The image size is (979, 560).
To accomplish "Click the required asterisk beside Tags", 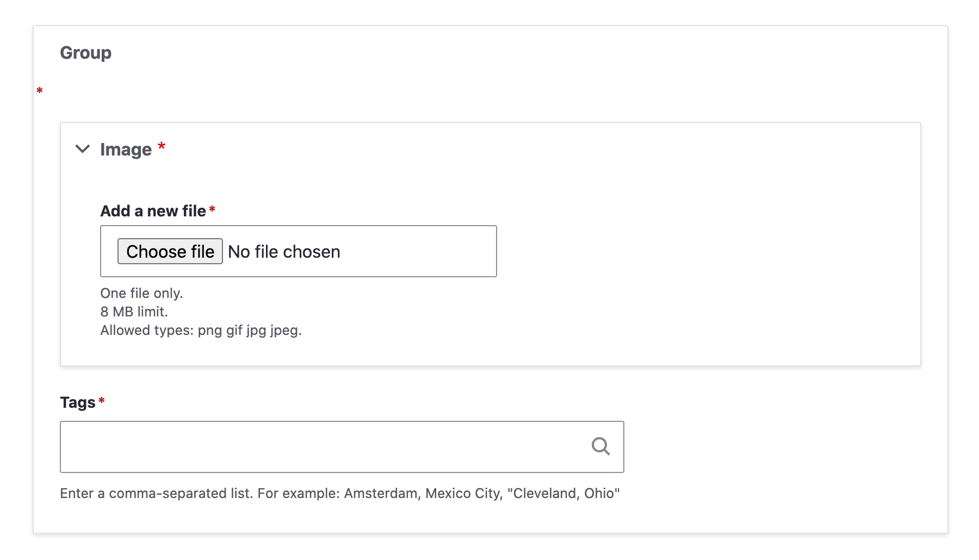I will pyautogui.click(x=102, y=401).
